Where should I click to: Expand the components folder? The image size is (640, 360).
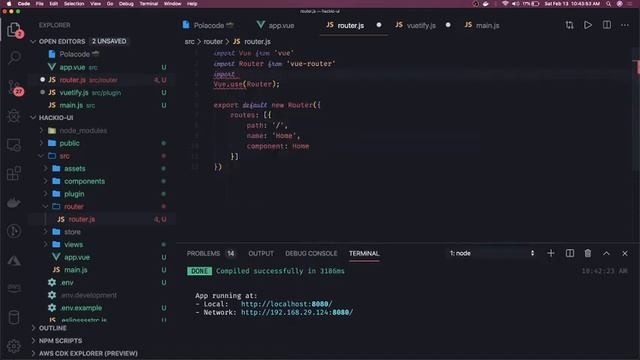pyautogui.click(x=46, y=181)
